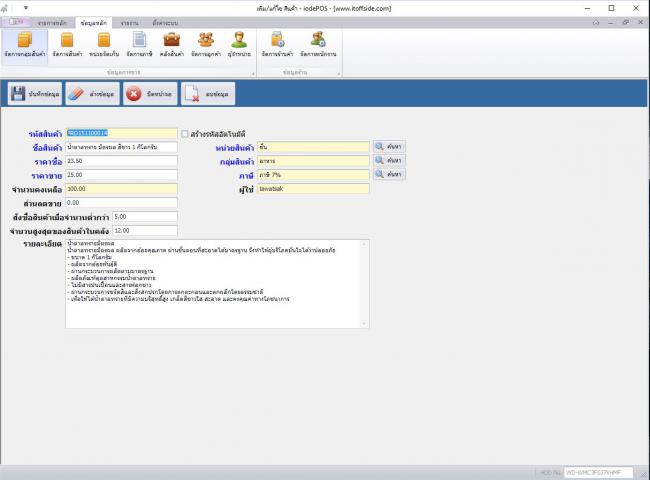Screen dimensions: 650x480
Task: Click the floppy-disk save data button
Action: click(x=35, y=94)
